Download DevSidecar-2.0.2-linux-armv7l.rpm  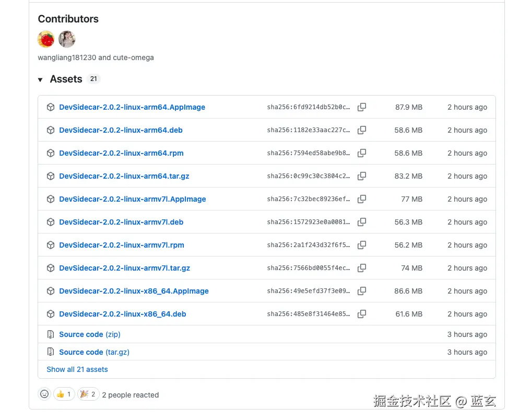(122, 245)
